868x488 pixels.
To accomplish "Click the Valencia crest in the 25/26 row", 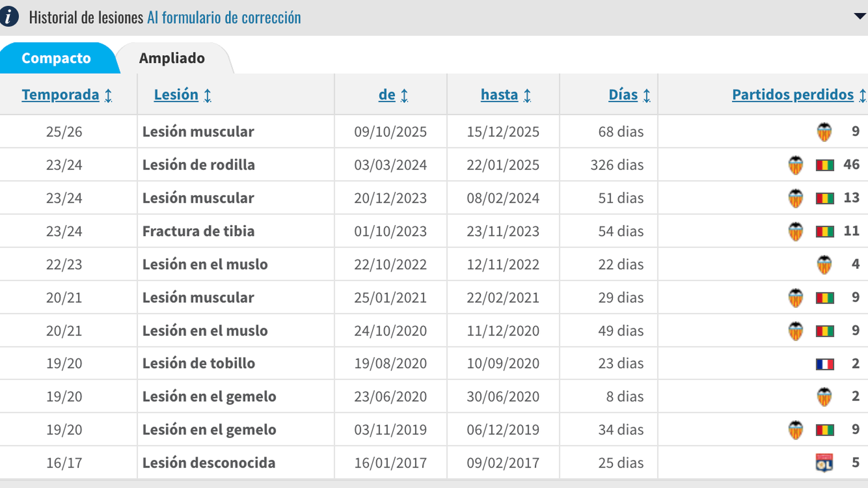I will coord(824,131).
